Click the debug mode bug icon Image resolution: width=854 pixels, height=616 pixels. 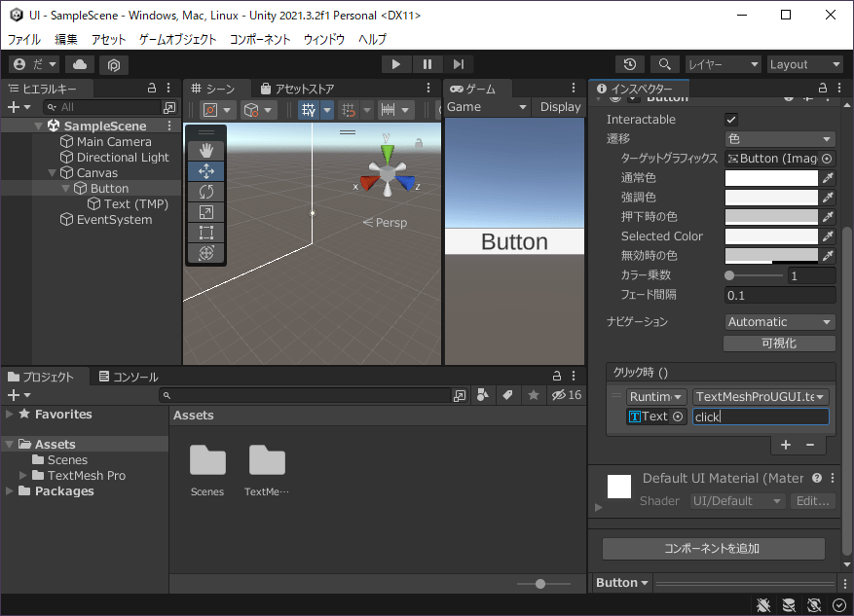point(763,604)
